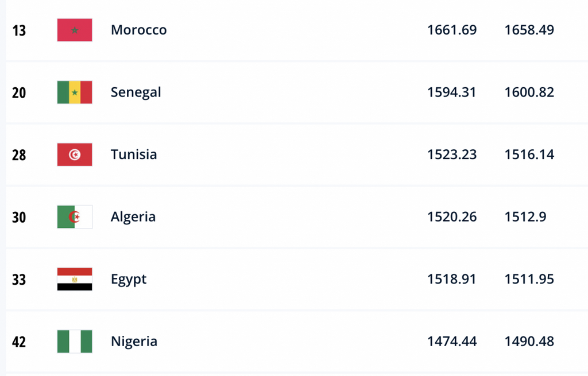Screen dimensions: 588x376
Task: Open the Senegal team link
Action: click(136, 92)
